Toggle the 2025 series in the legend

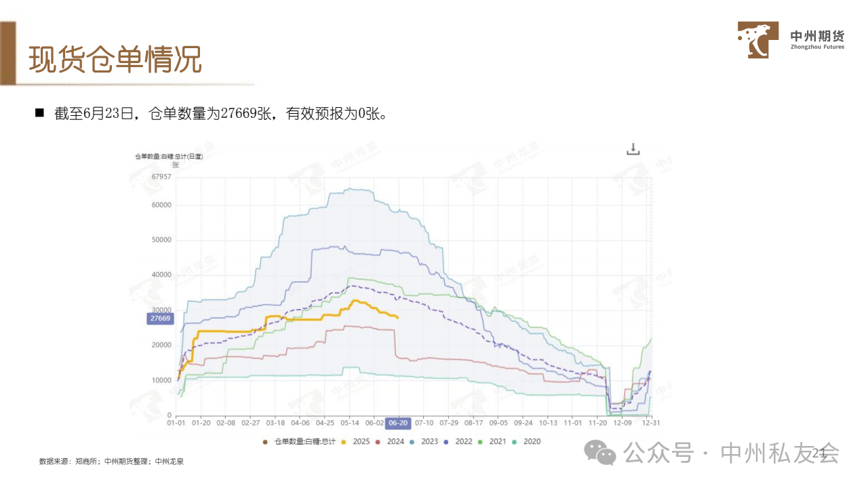[x=355, y=441]
